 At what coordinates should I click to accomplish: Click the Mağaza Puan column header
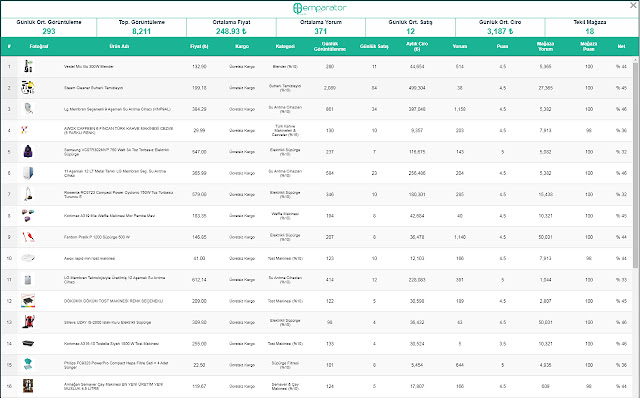[x=589, y=47]
